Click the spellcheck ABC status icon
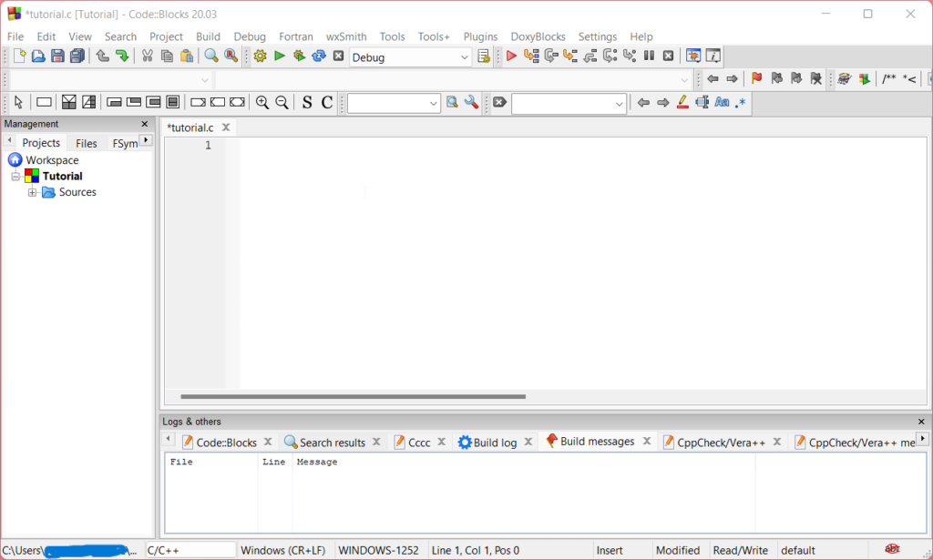The image size is (933, 560). tap(892, 549)
